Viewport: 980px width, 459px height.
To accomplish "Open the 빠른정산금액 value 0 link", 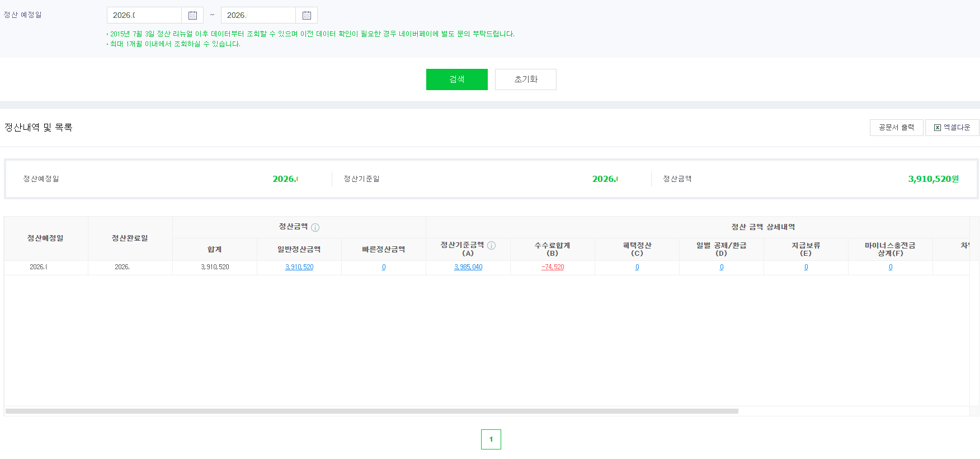I will point(384,267).
